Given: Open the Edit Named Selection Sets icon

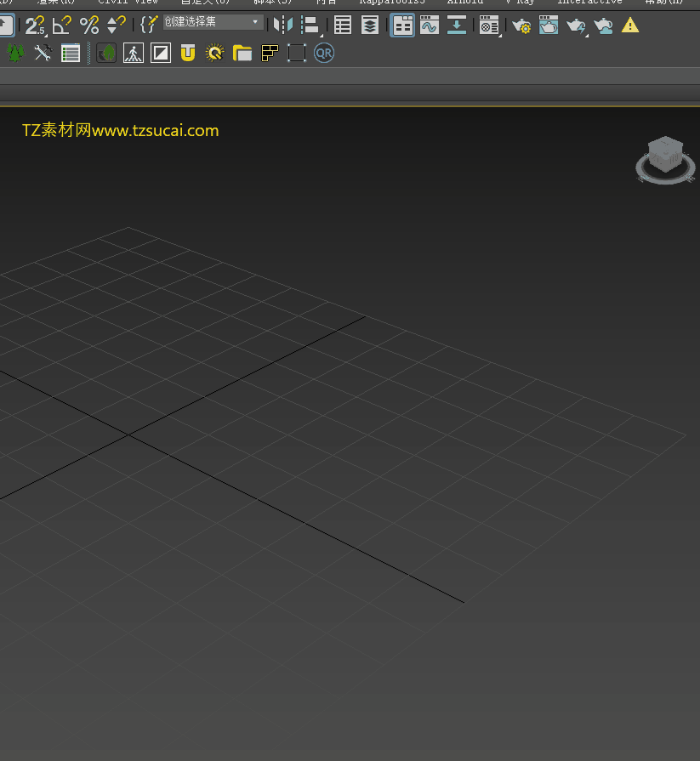Looking at the screenshot, I should (149, 26).
